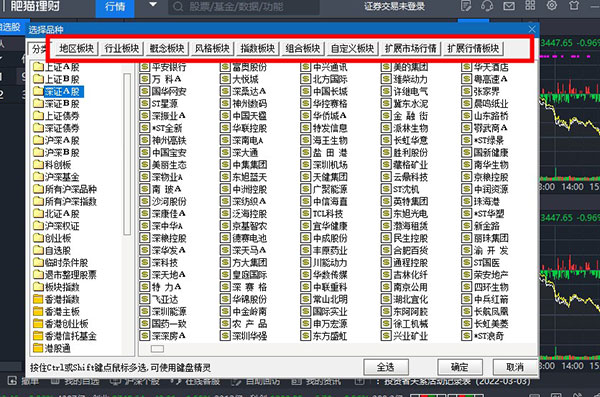The height and width of the screenshot is (397, 600).
Task: Click the stock search input field
Action: (x=244, y=7)
